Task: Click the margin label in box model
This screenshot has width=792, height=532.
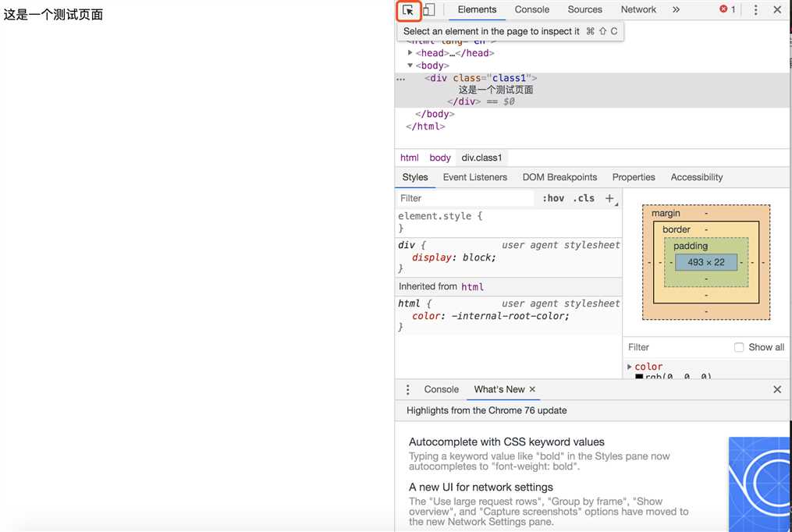Action: tap(666, 213)
